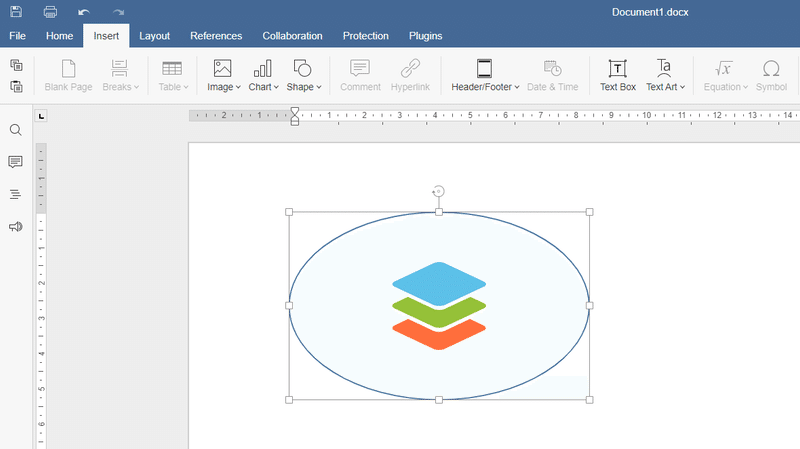Open the Comments panel in left sidebar
The height and width of the screenshot is (449, 800).
tap(16, 162)
